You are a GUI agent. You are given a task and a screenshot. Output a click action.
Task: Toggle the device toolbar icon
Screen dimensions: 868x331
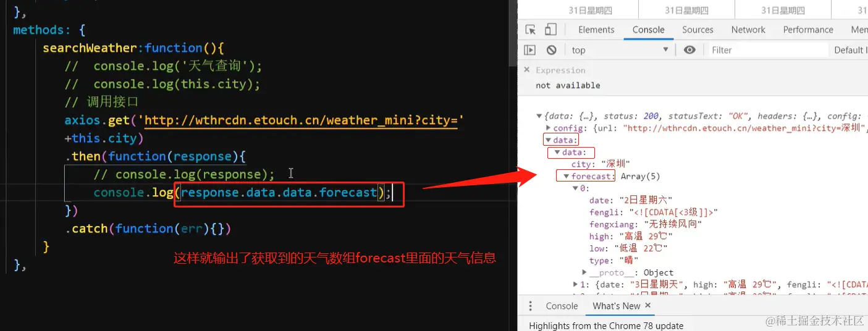tap(550, 30)
